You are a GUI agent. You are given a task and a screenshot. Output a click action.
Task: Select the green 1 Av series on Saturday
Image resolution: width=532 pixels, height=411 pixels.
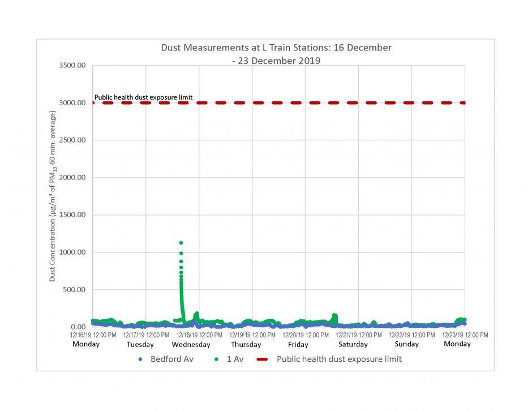coord(333,316)
